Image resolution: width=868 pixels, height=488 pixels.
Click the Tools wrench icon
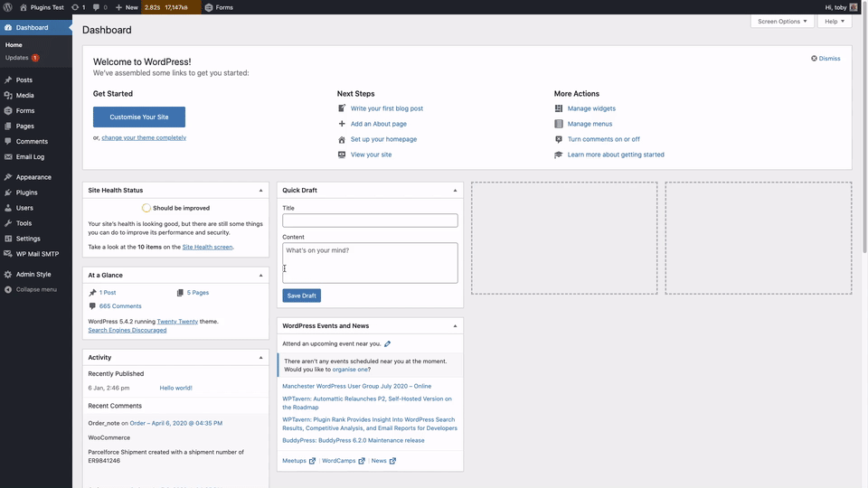point(8,223)
